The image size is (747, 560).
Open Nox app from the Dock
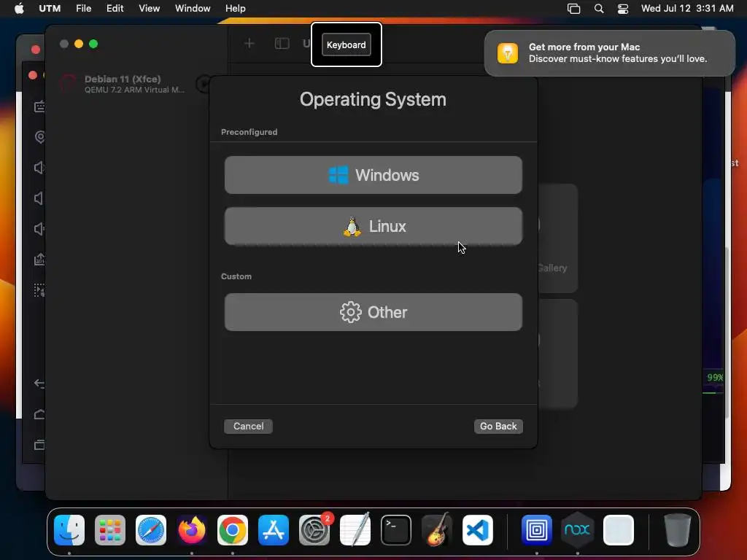point(578,530)
